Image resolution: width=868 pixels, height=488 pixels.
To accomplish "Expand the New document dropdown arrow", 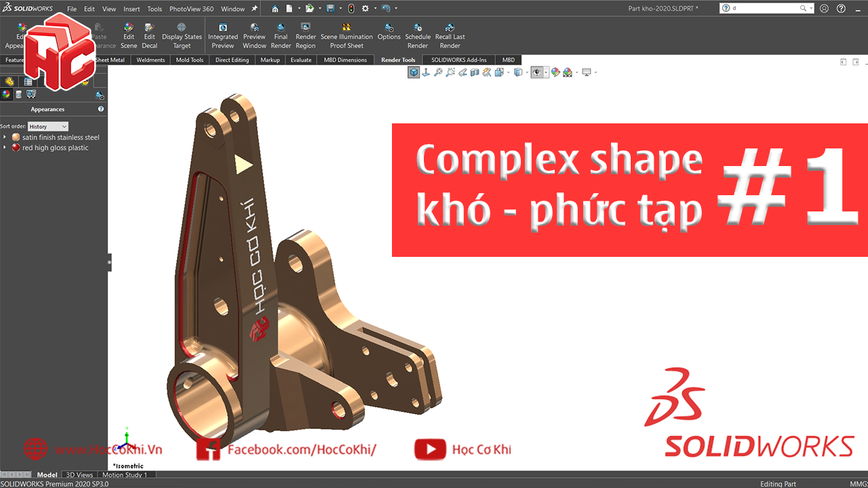I will (298, 9).
